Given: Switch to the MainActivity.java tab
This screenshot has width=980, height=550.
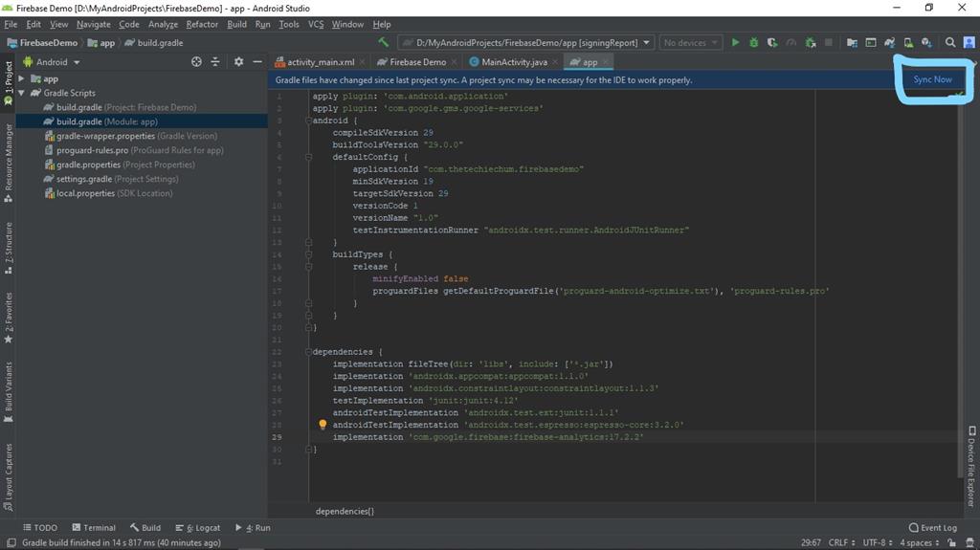Looking at the screenshot, I should (513, 62).
